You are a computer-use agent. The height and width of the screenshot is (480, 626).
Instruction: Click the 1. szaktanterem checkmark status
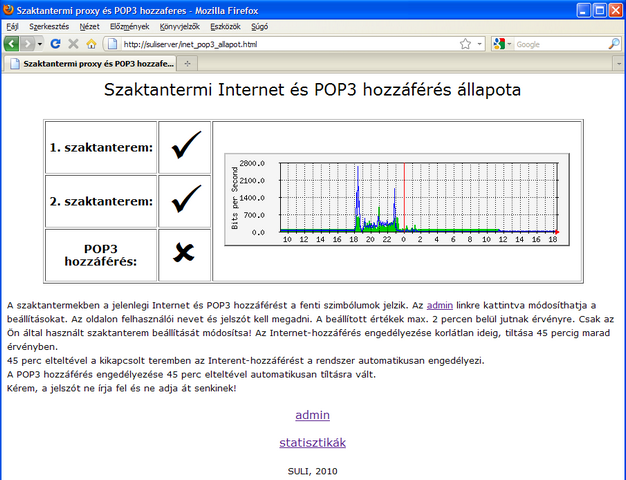(185, 147)
